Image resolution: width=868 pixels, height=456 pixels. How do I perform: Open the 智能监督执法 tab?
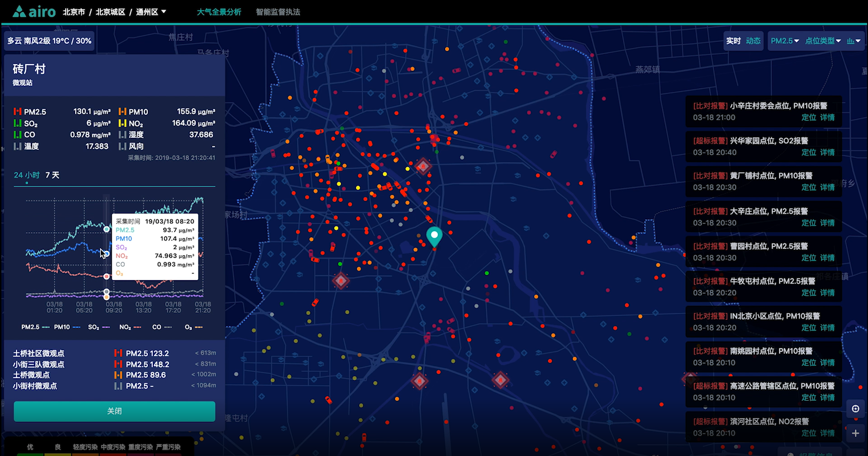point(278,12)
